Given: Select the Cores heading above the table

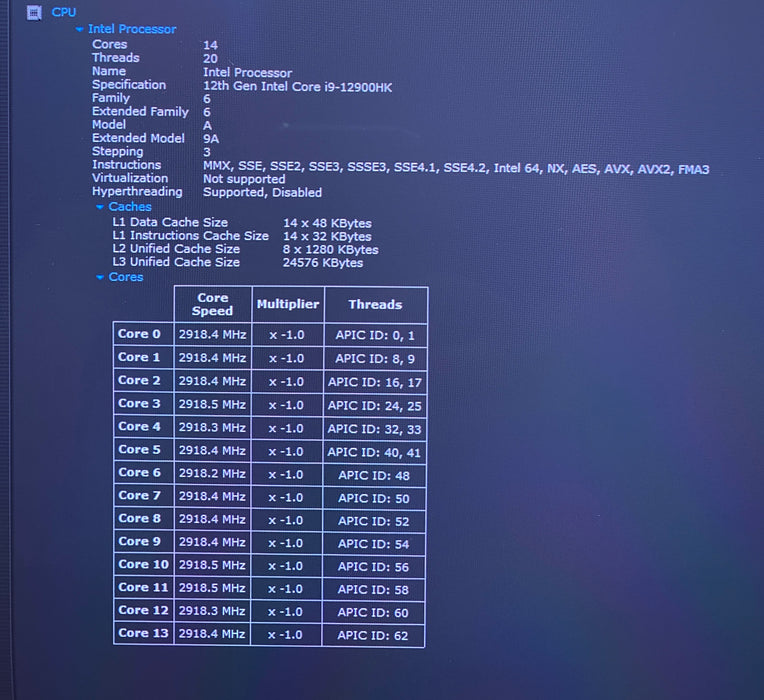Looking at the screenshot, I should click(126, 277).
